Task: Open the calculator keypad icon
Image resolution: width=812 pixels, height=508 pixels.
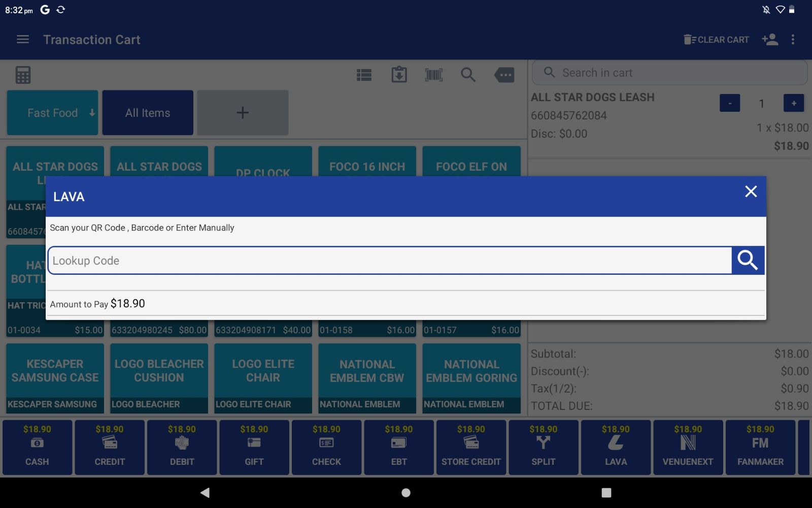Action: pyautogui.click(x=23, y=75)
